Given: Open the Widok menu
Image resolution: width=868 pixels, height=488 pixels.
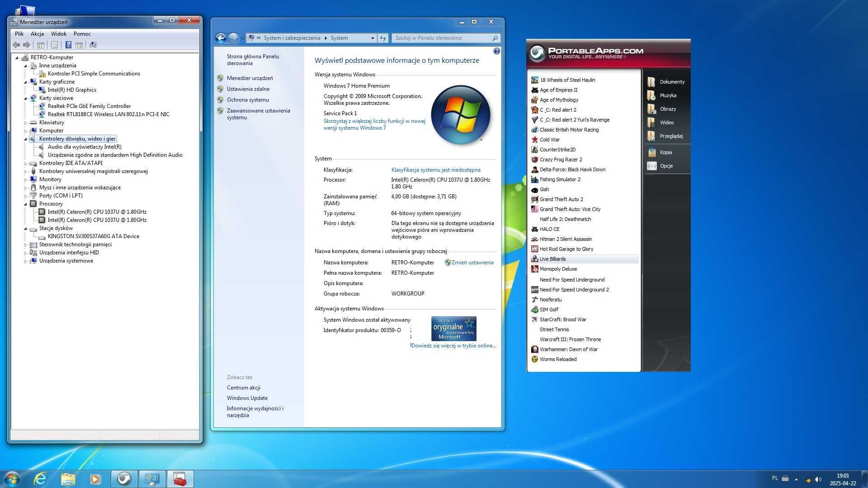Looking at the screenshot, I should [x=59, y=34].
